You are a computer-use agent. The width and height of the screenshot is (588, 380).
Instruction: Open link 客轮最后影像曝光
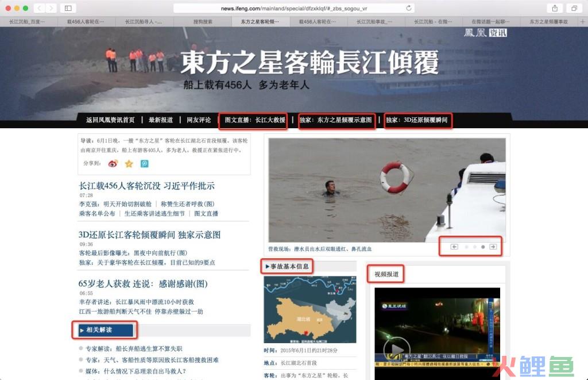(x=133, y=253)
